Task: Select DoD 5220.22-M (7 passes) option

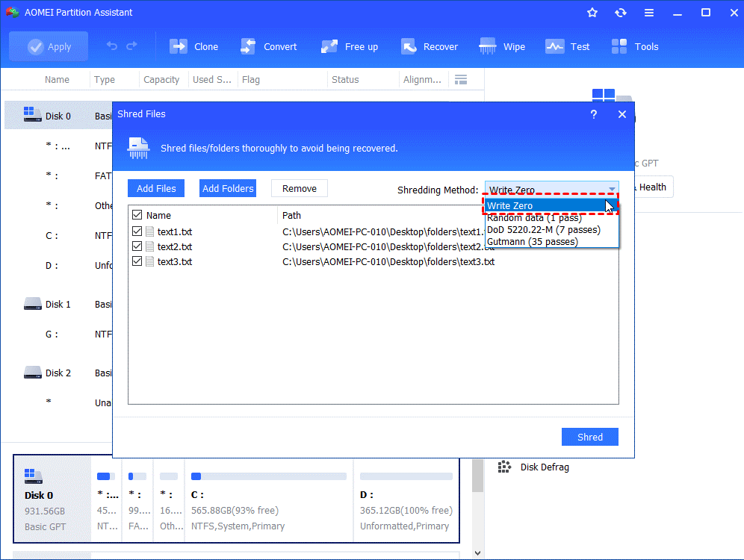Action: point(542,230)
